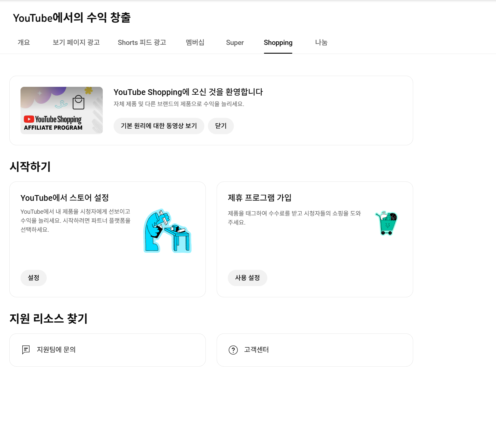Select the Shorts 피드 광고 tab

(x=142, y=43)
